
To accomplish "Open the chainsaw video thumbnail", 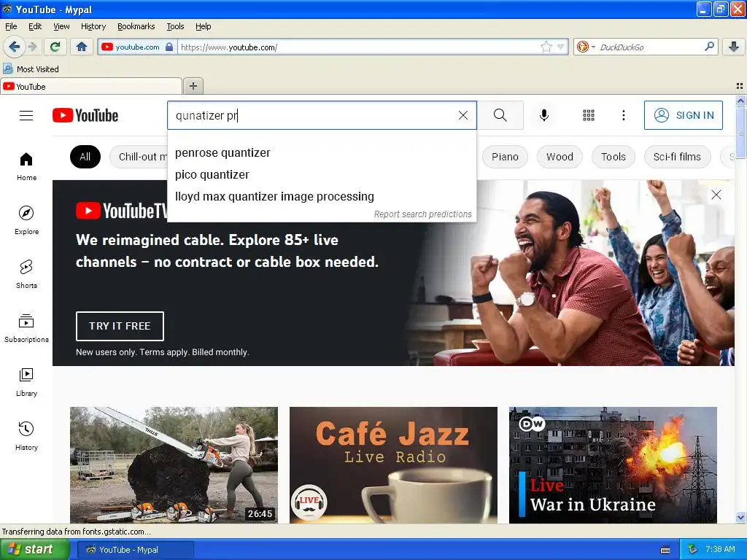I will 174,464.
